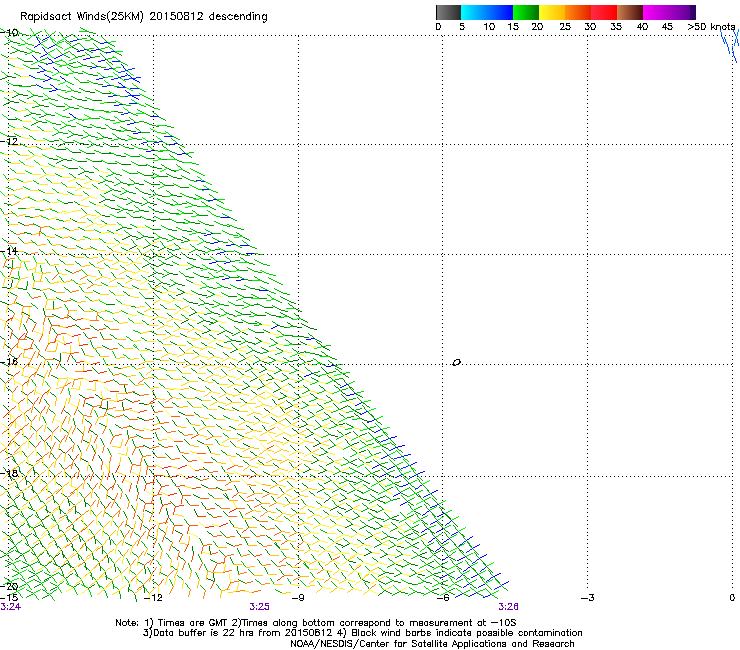Click the 'Rapidsact Winds(25KM) 20150812 descending' title

click(143, 17)
